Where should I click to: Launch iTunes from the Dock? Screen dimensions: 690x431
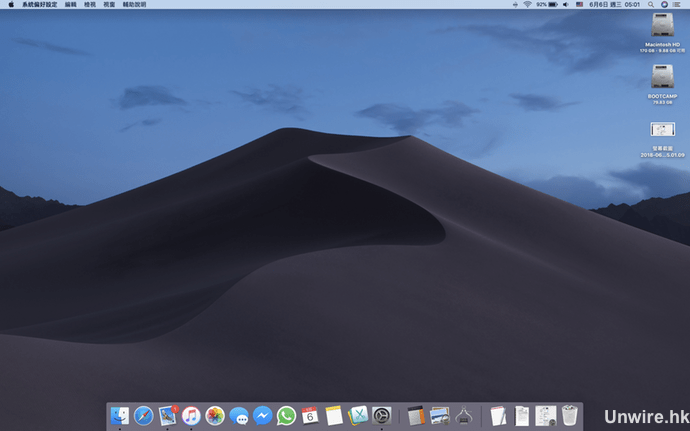191,416
